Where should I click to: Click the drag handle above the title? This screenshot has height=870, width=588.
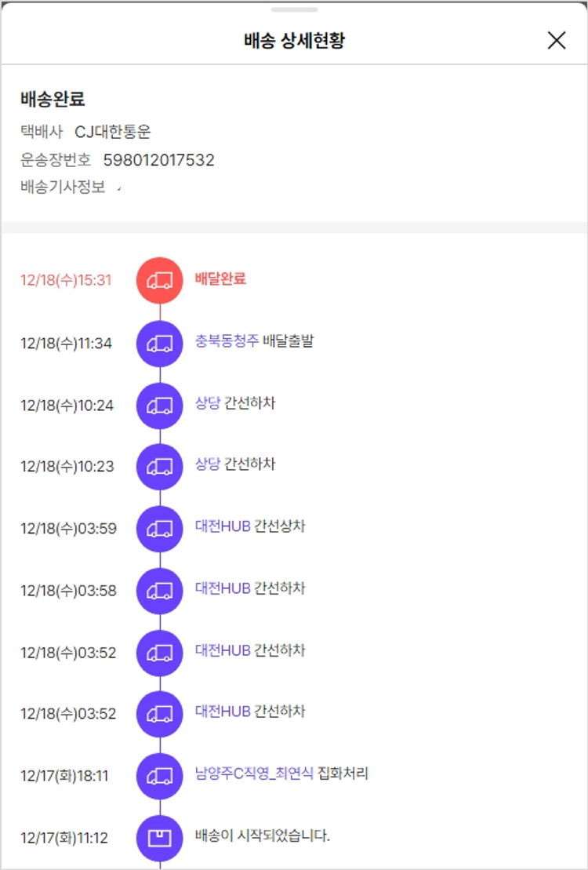click(294, 9)
